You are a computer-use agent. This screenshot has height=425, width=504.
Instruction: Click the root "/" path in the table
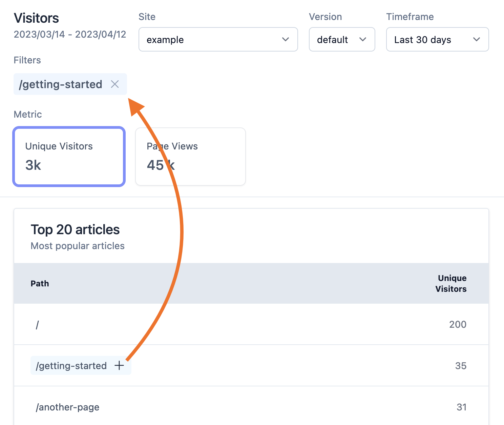(x=37, y=325)
